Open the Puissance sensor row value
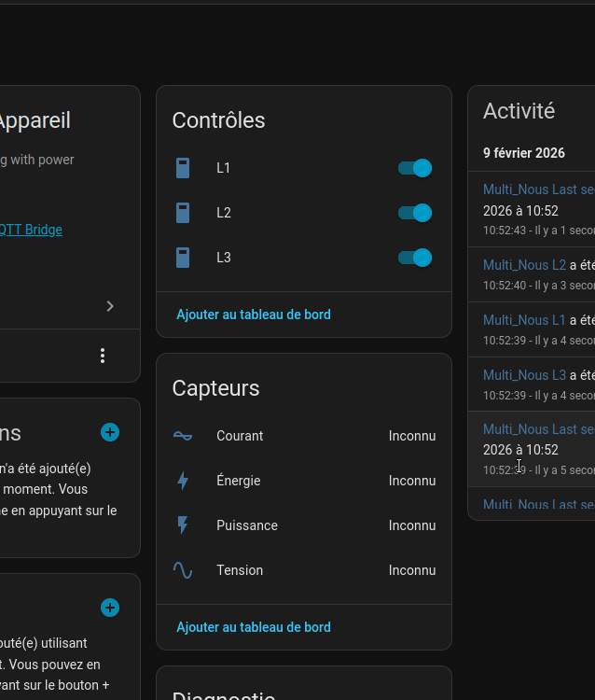Image resolution: width=595 pixels, height=700 pixels. click(x=411, y=525)
